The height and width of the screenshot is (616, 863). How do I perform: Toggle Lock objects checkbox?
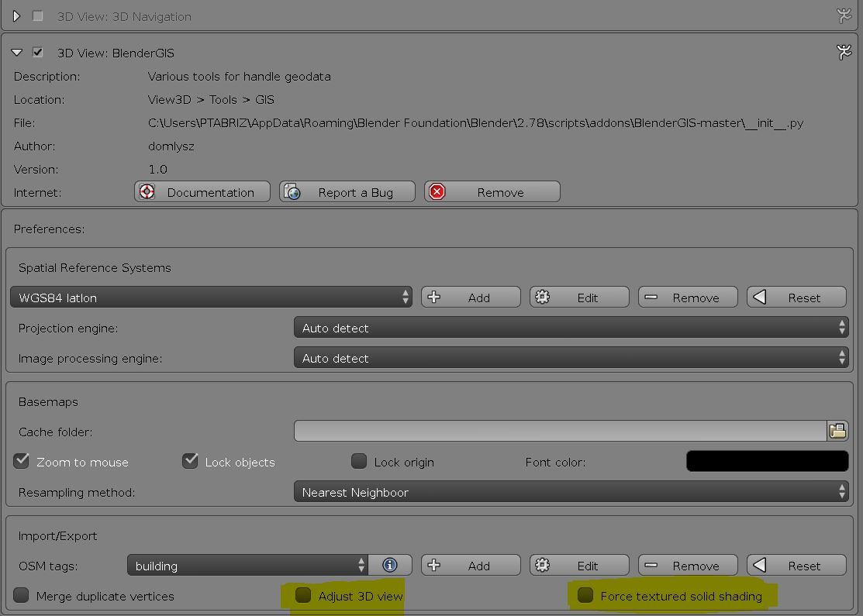[191, 461]
